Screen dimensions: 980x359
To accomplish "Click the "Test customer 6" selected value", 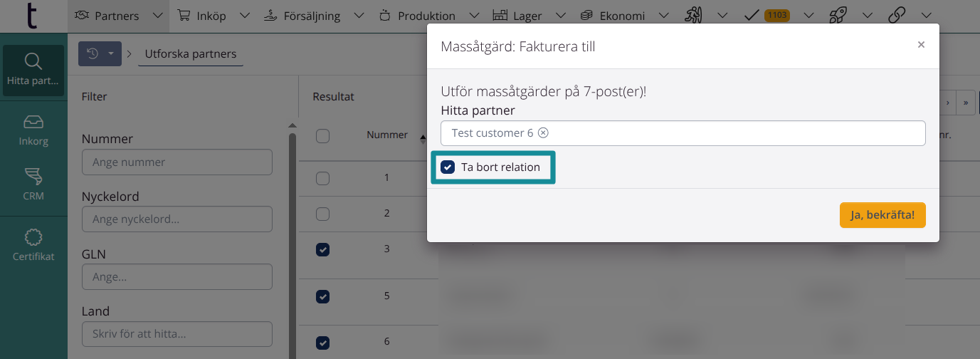I will (x=492, y=133).
